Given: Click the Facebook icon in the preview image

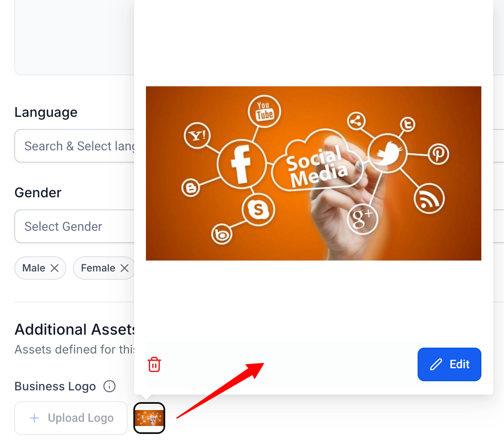Looking at the screenshot, I should [x=242, y=164].
